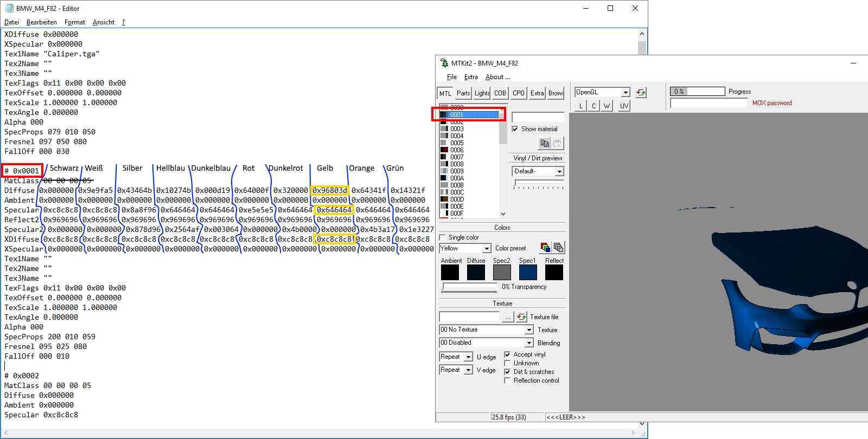Browse for texture file with ... button
The image size is (868, 439).
[507, 317]
